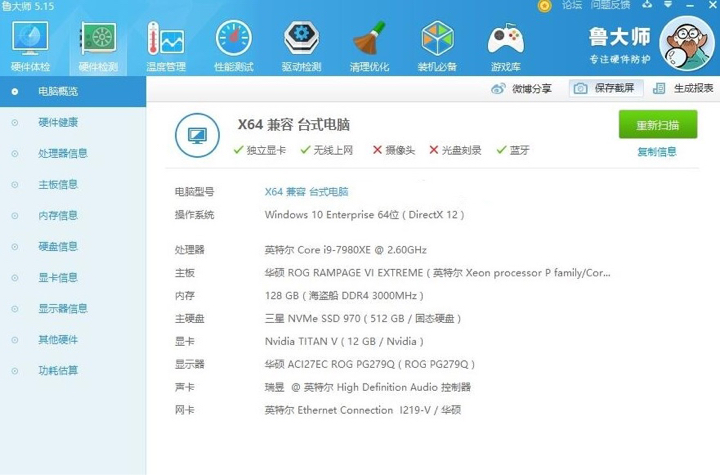Launch 性能测试 performance test icon
720x475 pixels.
pos(234,46)
